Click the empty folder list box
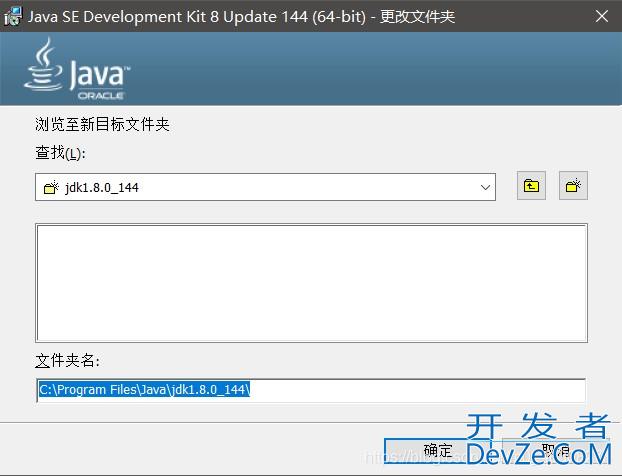 [310, 284]
